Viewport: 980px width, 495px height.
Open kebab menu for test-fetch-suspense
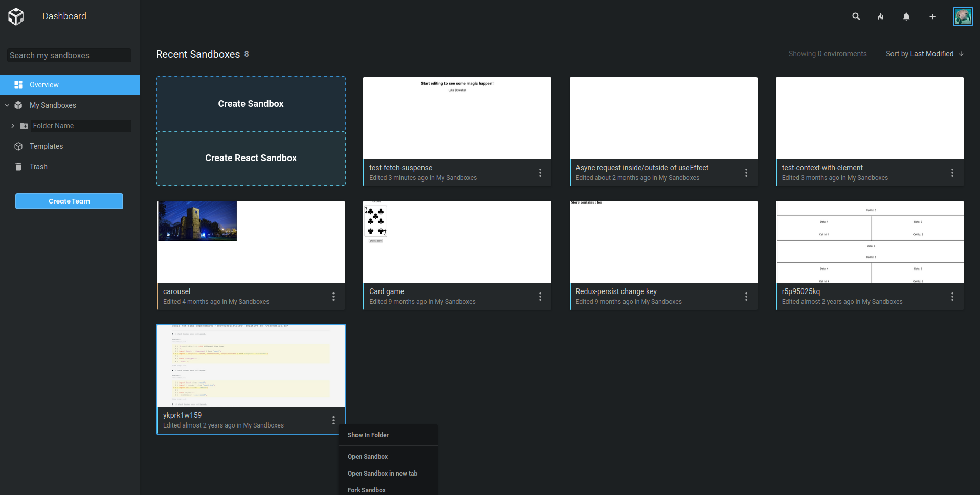pyautogui.click(x=540, y=173)
